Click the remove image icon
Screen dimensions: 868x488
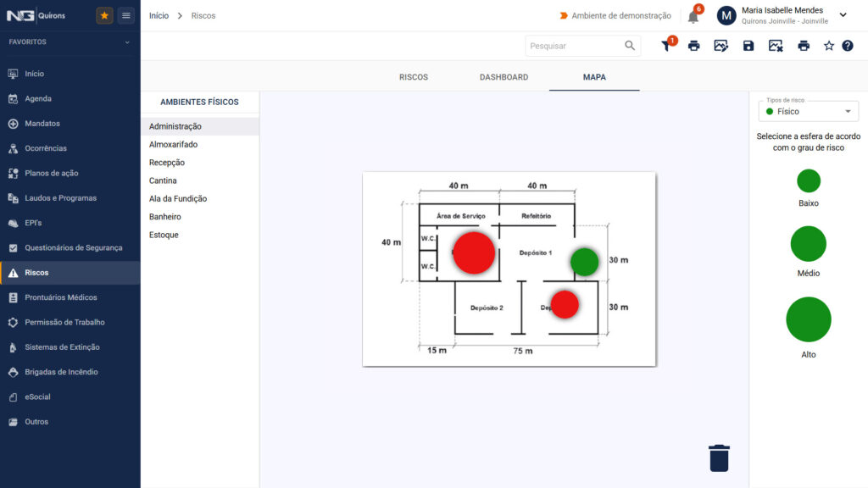776,46
